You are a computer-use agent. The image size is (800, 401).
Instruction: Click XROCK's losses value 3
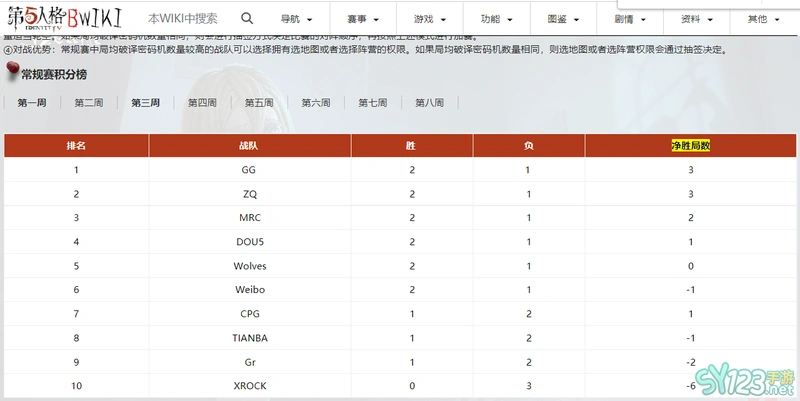click(529, 386)
